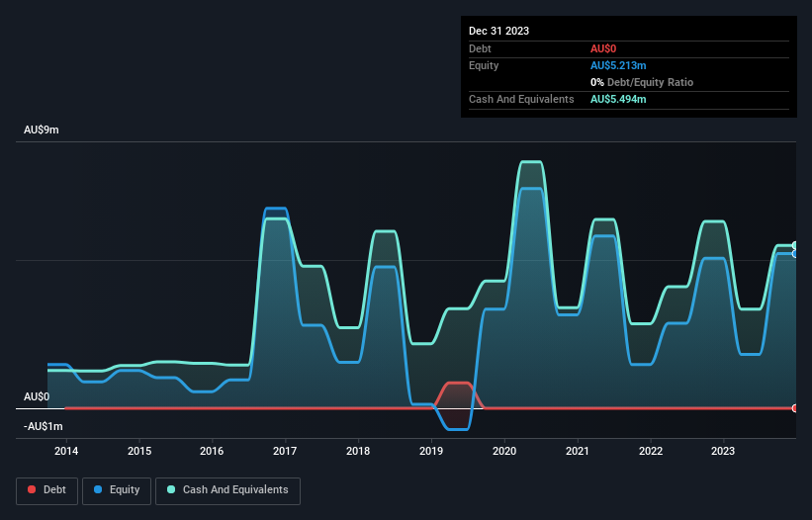812x520 pixels.
Task: Click the Debt value AU$0 in tooltip
Action: (x=603, y=48)
